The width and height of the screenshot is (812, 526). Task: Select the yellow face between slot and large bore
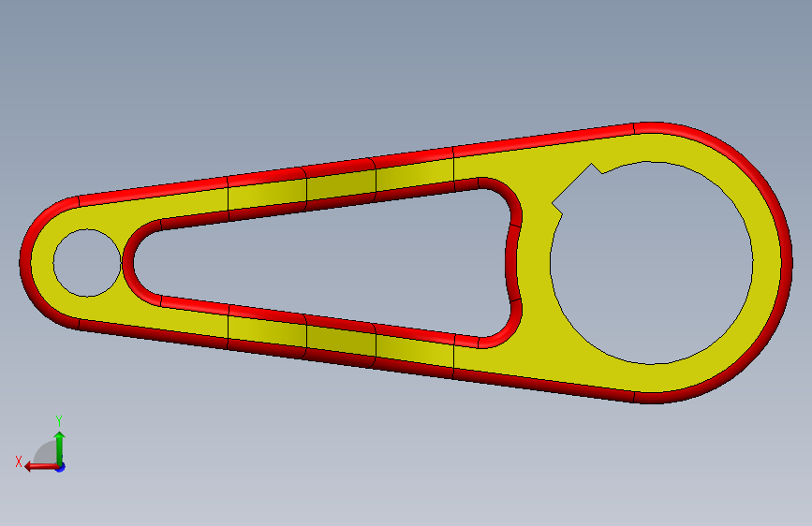[536, 263]
